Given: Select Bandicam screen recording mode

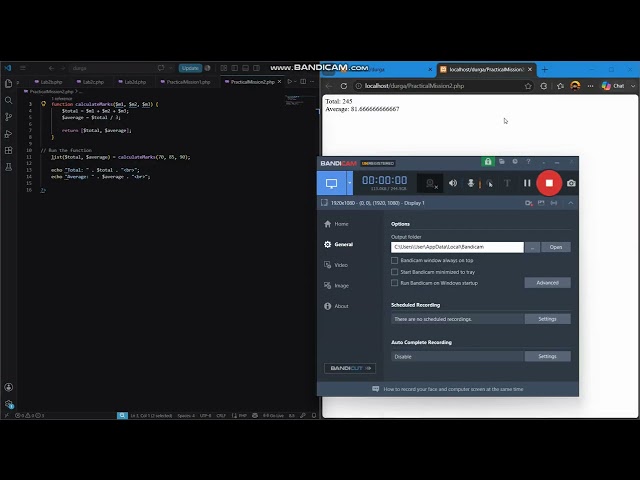Looking at the screenshot, I should pos(331,183).
